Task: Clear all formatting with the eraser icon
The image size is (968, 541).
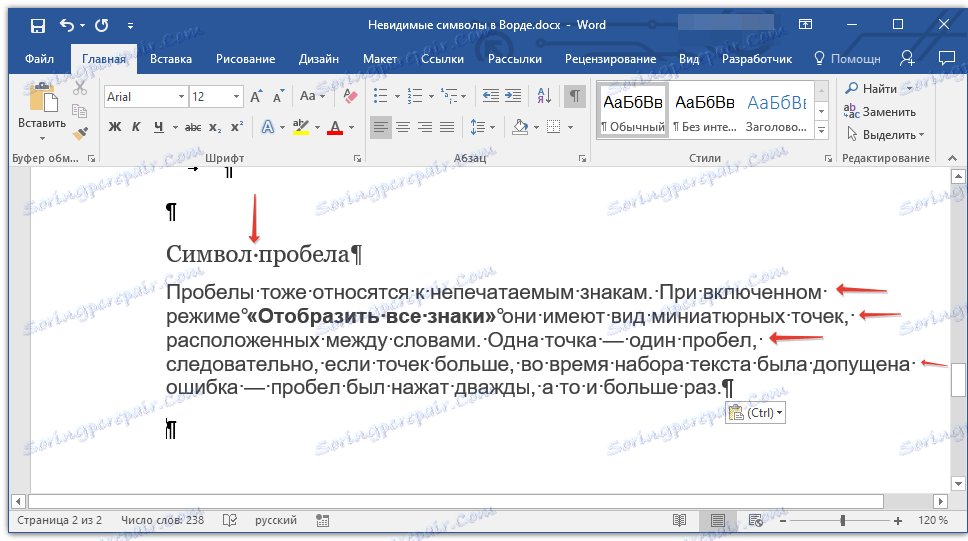Action: 349,96
